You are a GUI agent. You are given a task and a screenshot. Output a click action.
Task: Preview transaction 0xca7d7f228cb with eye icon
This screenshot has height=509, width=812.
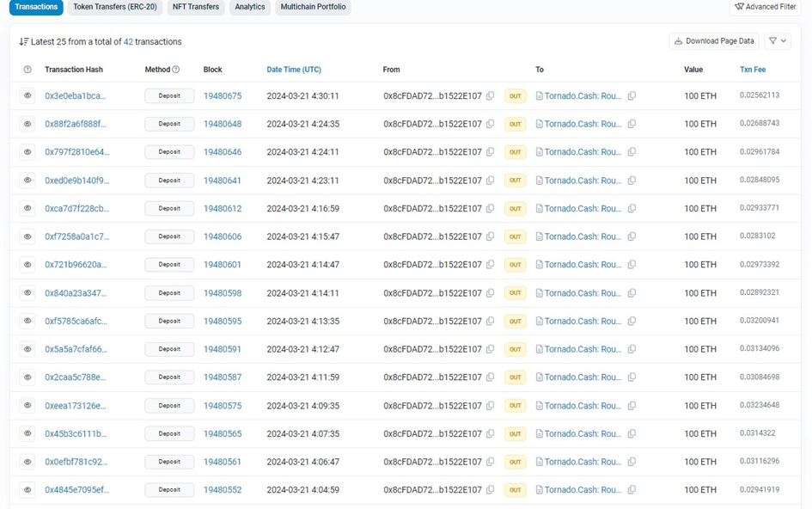[27, 208]
